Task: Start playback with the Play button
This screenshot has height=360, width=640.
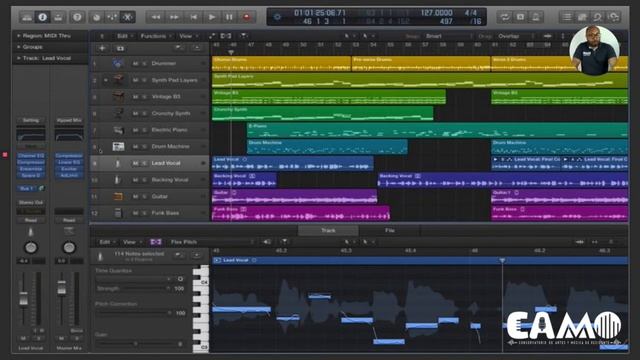Action: point(211,17)
